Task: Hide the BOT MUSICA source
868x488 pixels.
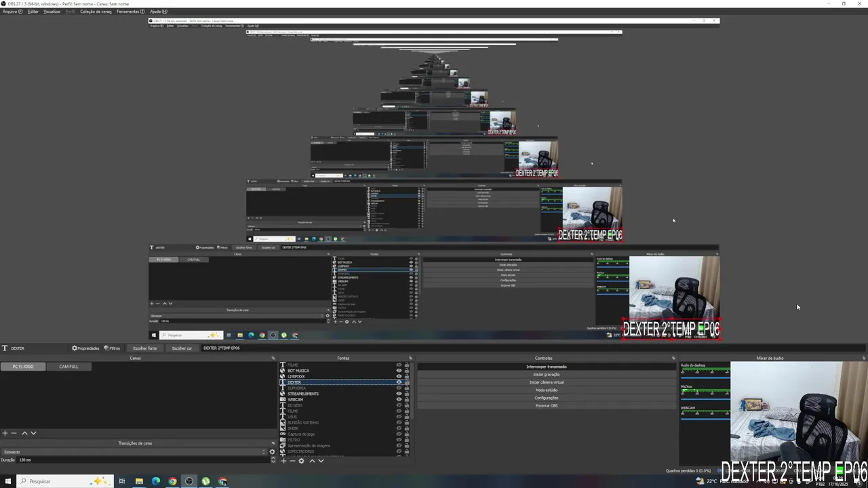Action: 399,371
